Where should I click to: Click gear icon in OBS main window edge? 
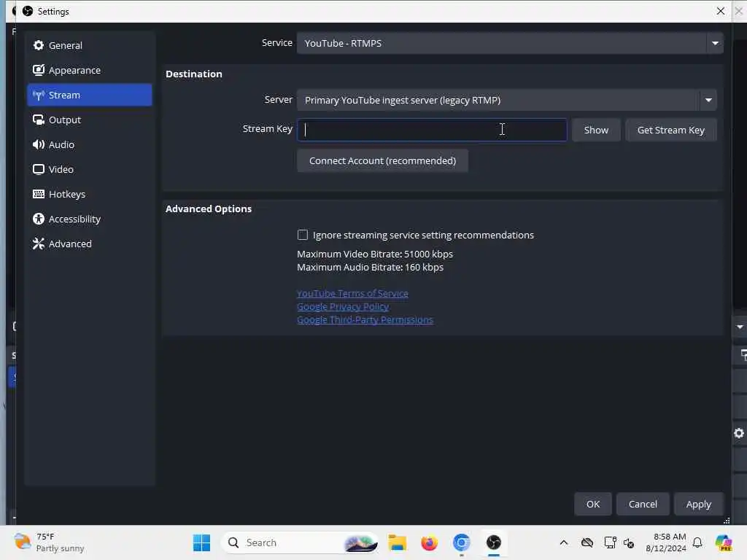pyautogui.click(x=739, y=433)
